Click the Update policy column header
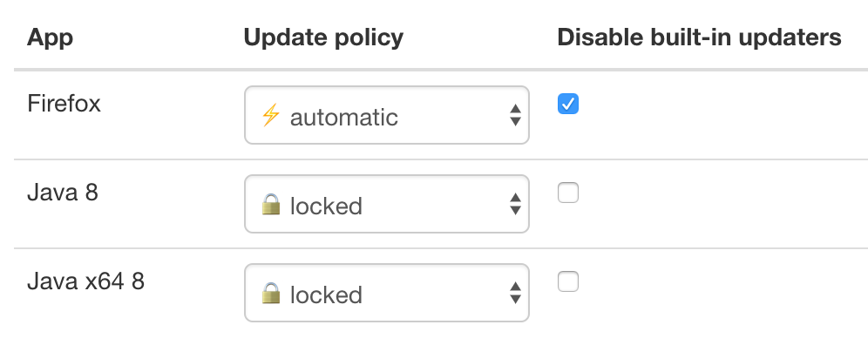This screenshot has width=868, height=352. click(323, 37)
